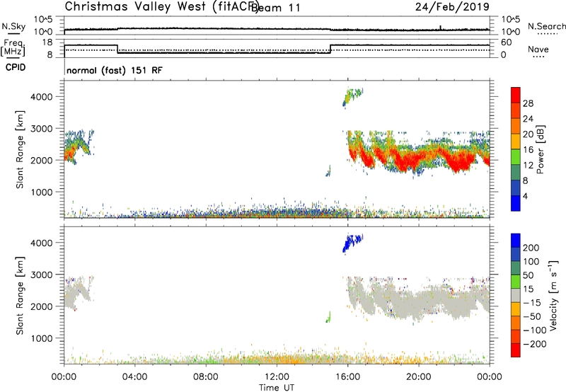
Task: Click the gray swatch in the velocity colorbar
Action: point(516,295)
